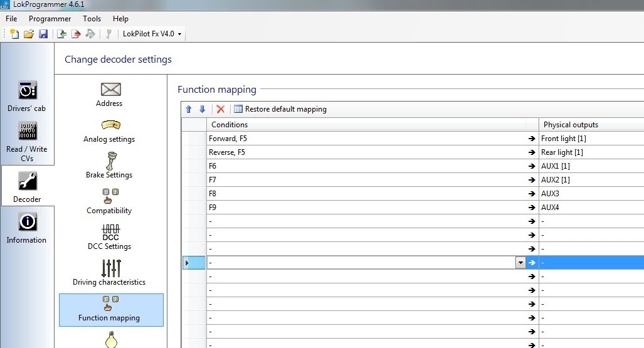Image resolution: width=644 pixels, height=348 pixels.
Task: Click the 'Function mapping' section heading
Action: 217,89
